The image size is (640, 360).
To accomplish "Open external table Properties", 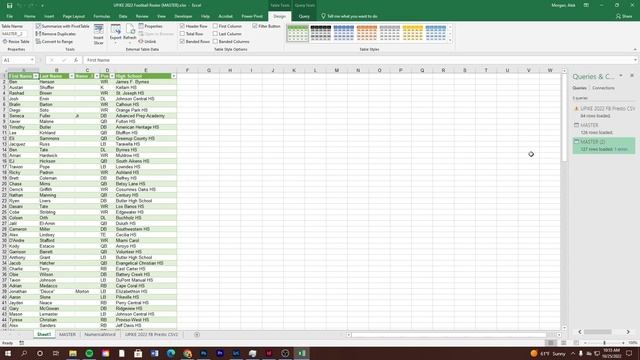I will 150,26.
